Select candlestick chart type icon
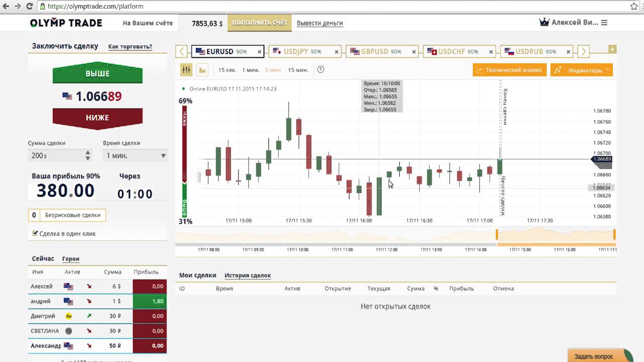Screen dimensions: 644x362 click(x=186, y=70)
